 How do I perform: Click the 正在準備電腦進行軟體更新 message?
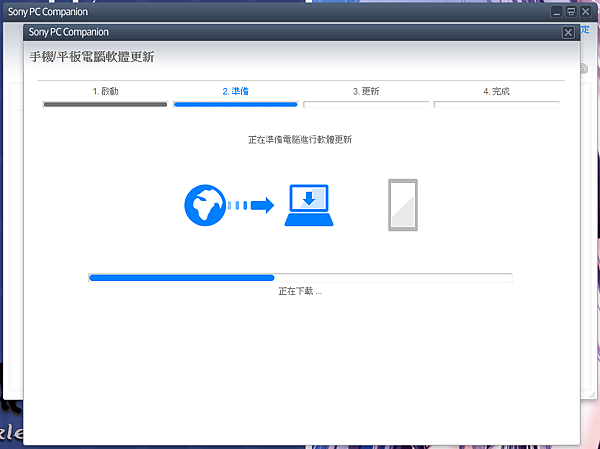(x=300, y=140)
